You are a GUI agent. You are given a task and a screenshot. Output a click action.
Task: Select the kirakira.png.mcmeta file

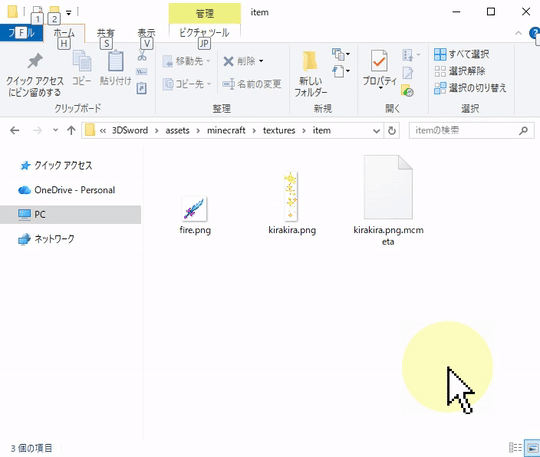(388, 200)
